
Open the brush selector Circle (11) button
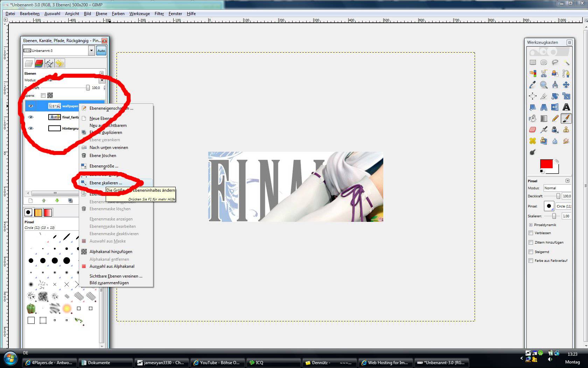549,206
